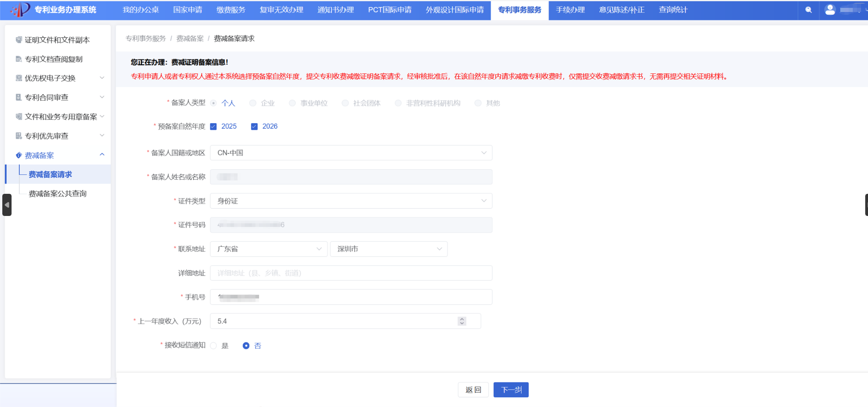This screenshot has height=407, width=868.
Task: Click 费减备案 sidebar menu label
Action: 39,156
